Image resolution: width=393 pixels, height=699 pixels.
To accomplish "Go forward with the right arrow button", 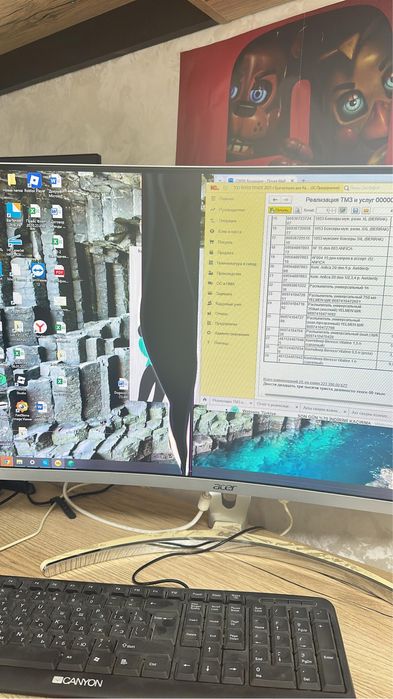I will [x=287, y=199].
